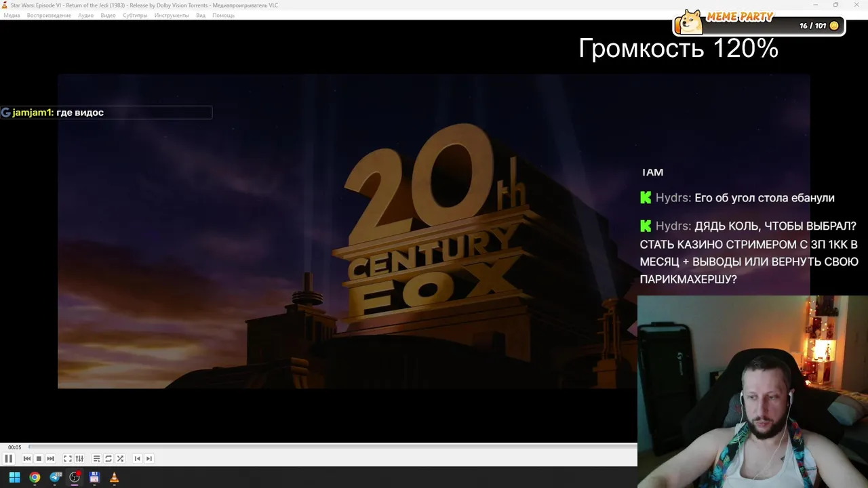Open the Аудио menu

point(85,15)
